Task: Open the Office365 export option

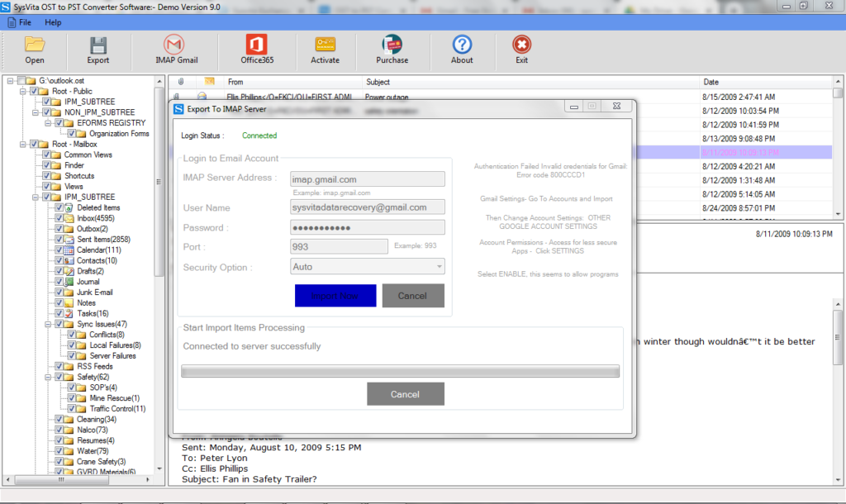Action: (x=254, y=50)
